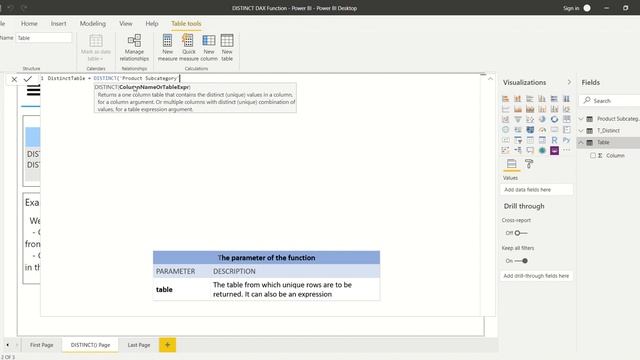Switch to the DISTINCT() Page tab
Viewport: 640px width, 360px height.
(90, 345)
